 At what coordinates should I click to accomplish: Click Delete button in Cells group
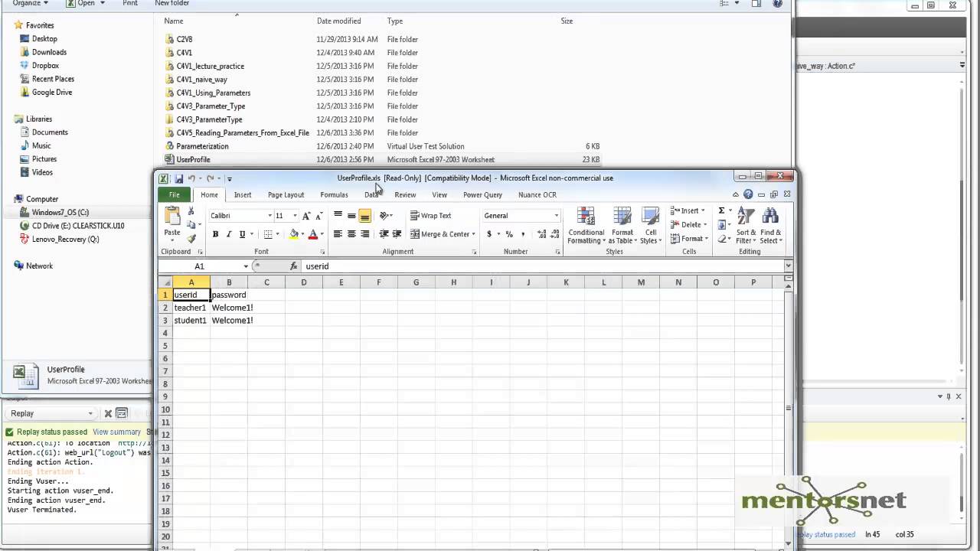coord(688,224)
